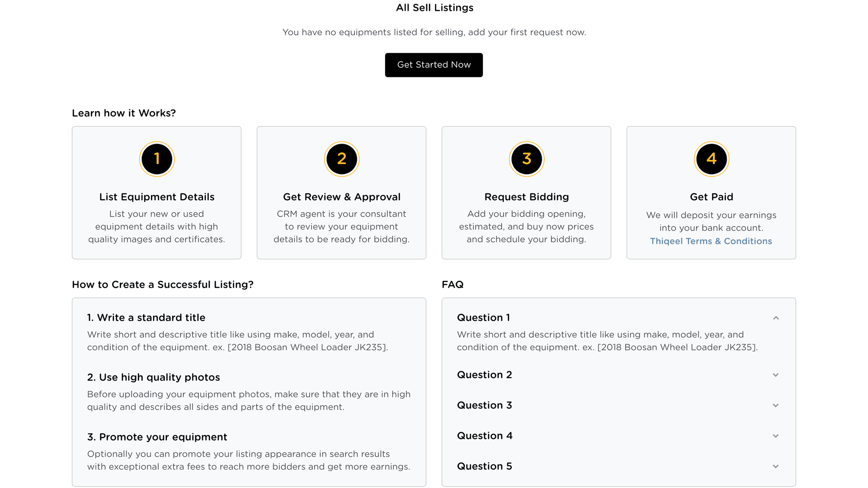Open the Thiqeel Terms & Conditions link
868x488 pixels.
(x=711, y=241)
